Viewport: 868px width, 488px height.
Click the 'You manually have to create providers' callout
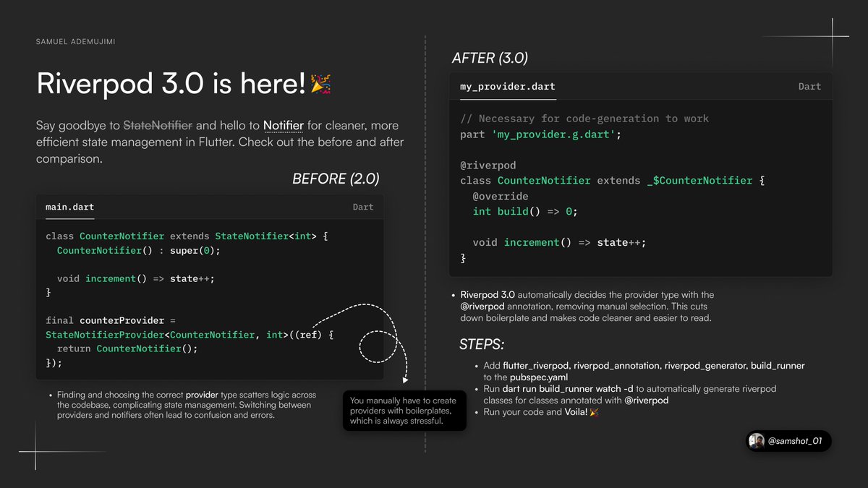point(404,411)
